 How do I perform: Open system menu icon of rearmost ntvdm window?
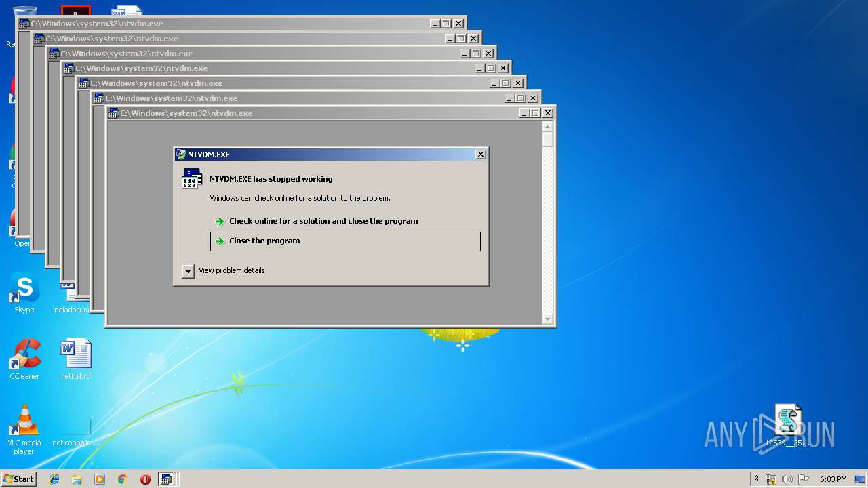24,24
